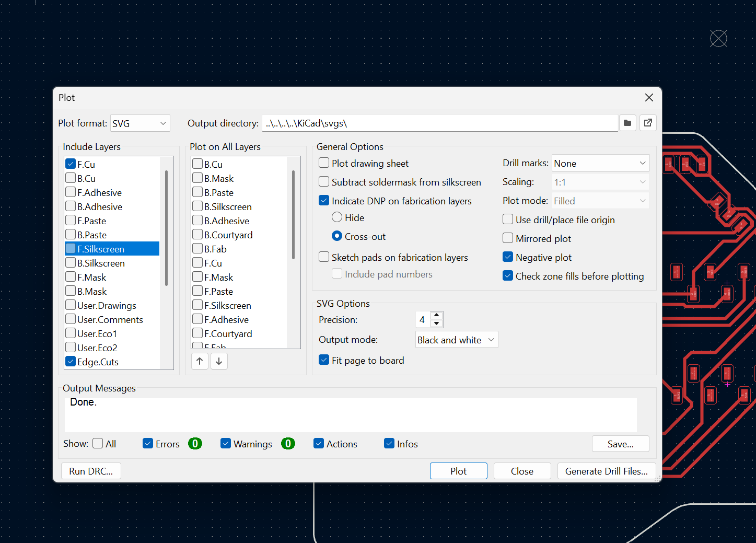Select F.Paste row in Plot on All Layers
The width and height of the screenshot is (756, 543).
(239, 291)
